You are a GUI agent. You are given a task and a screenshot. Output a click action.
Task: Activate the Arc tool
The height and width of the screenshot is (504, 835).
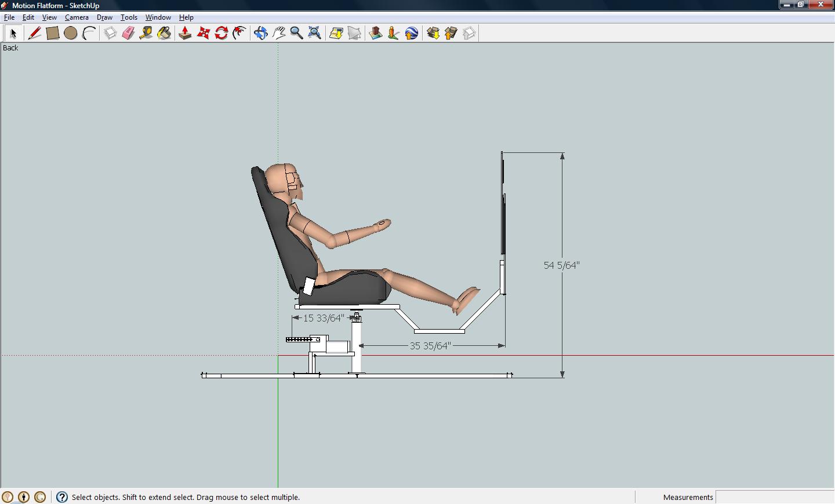coord(89,33)
